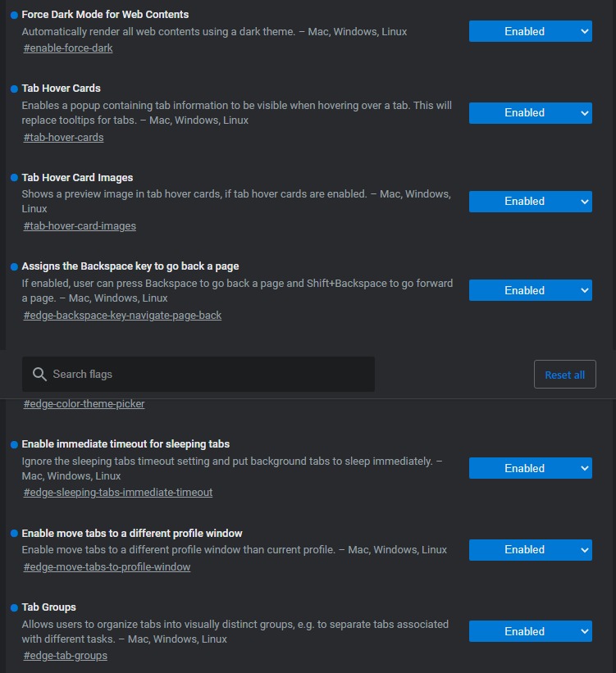The height and width of the screenshot is (673, 616).
Task: Open move tabs to profile window dropdown
Action: [531, 550]
